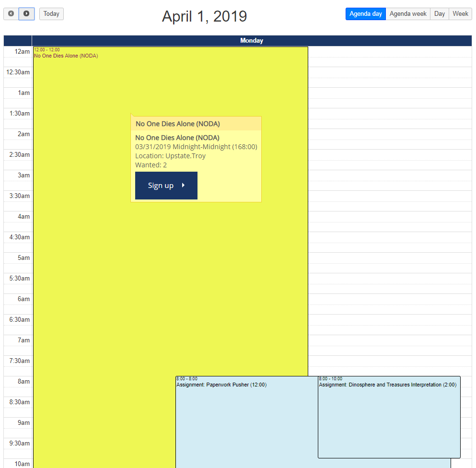Screen dimensions: 476x468
Task: Switch to Agenda day view
Action: [x=365, y=14]
